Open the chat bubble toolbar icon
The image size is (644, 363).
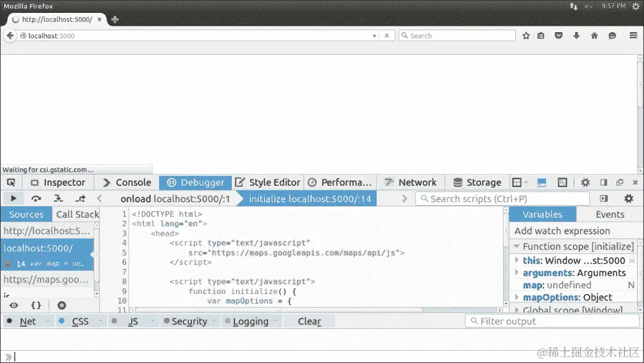click(612, 35)
